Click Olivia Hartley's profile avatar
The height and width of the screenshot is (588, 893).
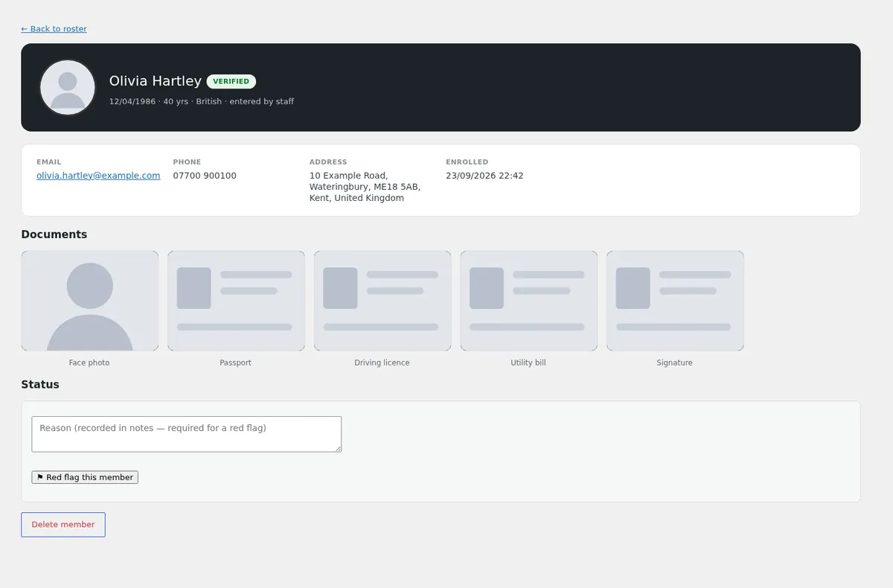68,88
